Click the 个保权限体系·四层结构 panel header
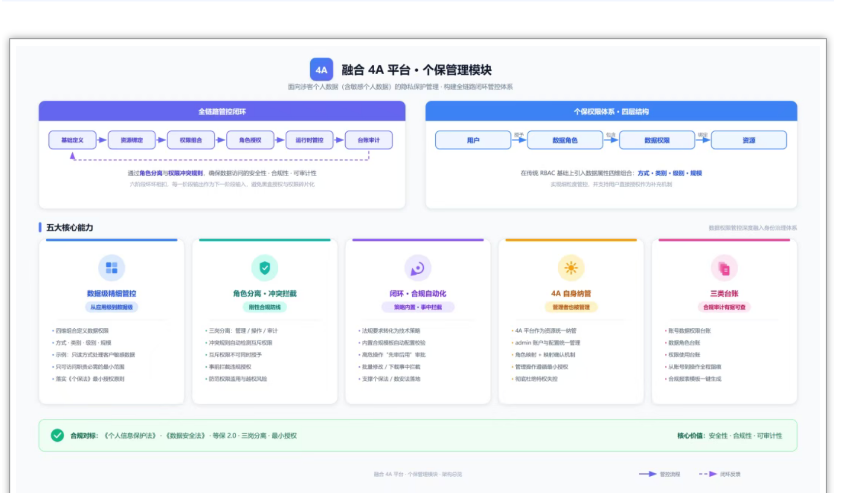 611,112
